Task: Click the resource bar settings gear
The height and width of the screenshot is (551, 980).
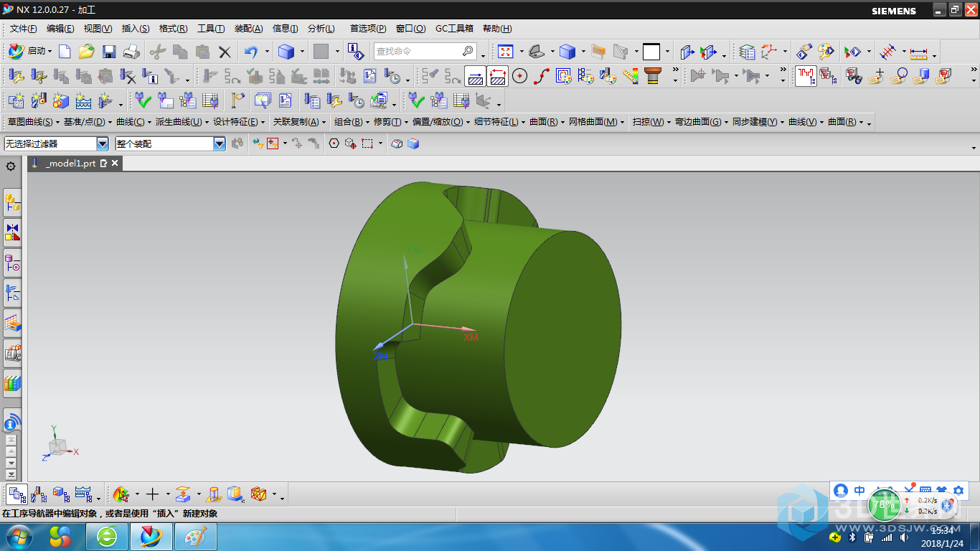Action: pyautogui.click(x=11, y=166)
